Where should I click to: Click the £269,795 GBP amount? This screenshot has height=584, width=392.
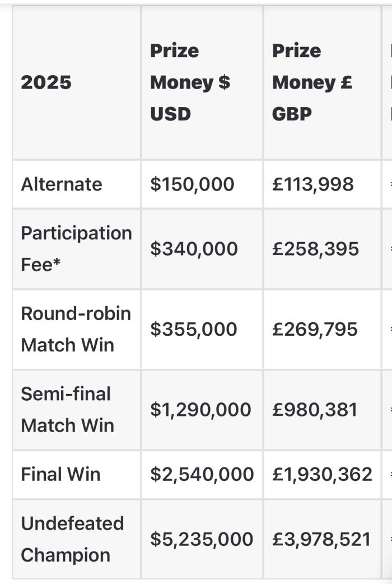pos(315,329)
